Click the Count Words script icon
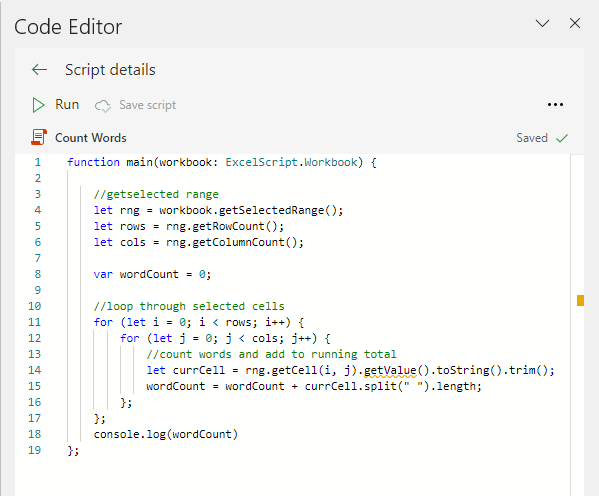The height and width of the screenshot is (496, 599). coord(39,137)
